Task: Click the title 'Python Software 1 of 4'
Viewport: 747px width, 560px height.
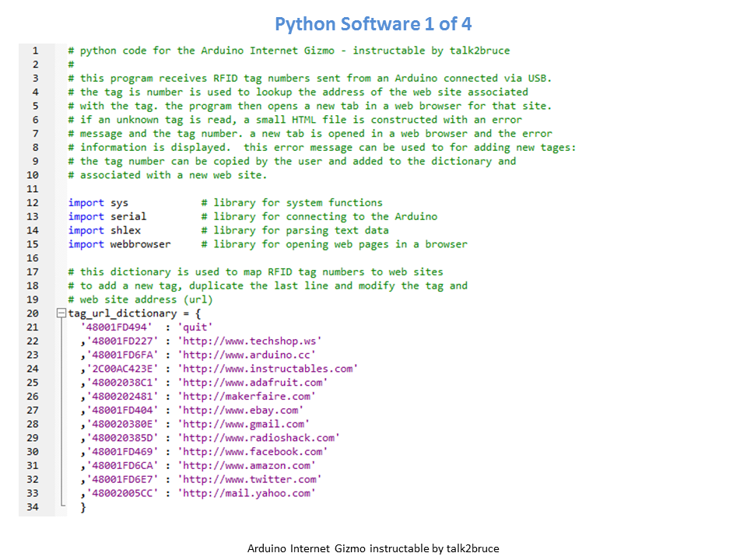Action: pyautogui.click(x=373, y=24)
